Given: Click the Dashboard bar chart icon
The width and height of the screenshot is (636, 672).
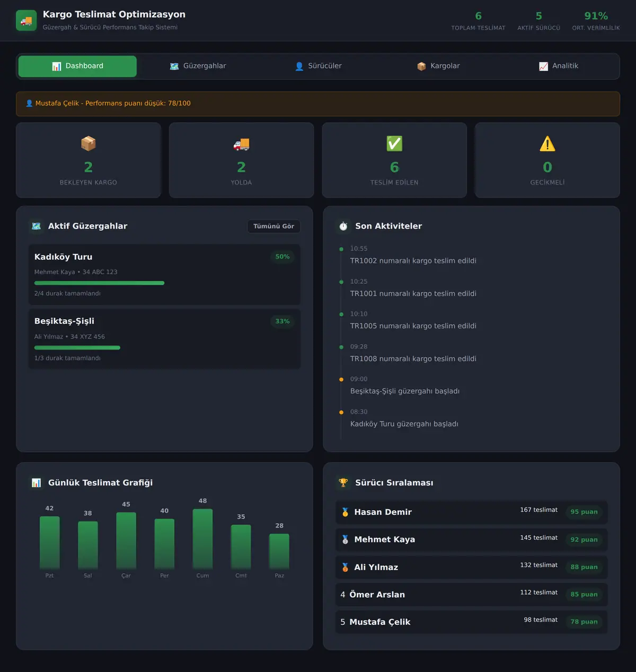Looking at the screenshot, I should (57, 66).
